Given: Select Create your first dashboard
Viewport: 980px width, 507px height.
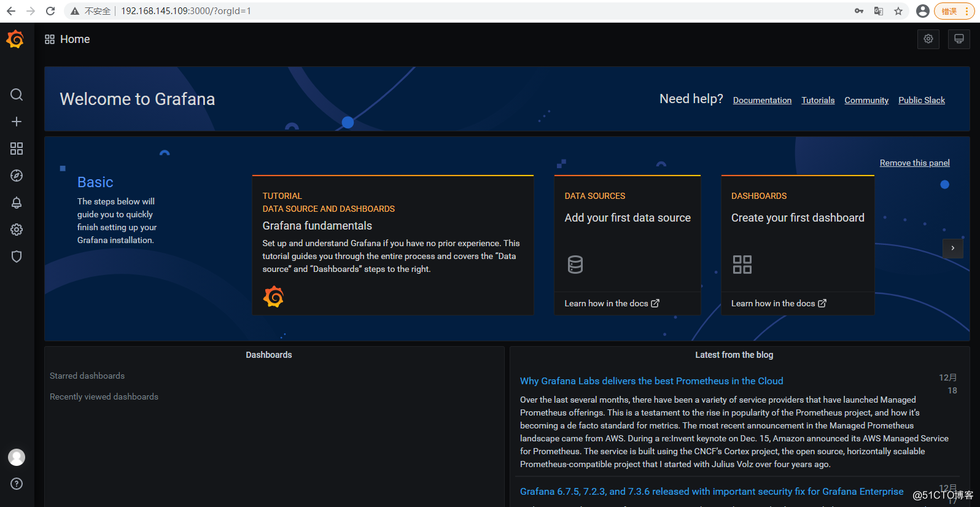Looking at the screenshot, I should (x=798, y=218).
